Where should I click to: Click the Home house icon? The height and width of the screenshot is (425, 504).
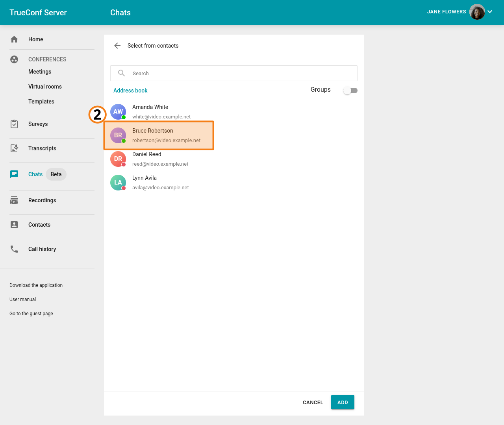14,39
